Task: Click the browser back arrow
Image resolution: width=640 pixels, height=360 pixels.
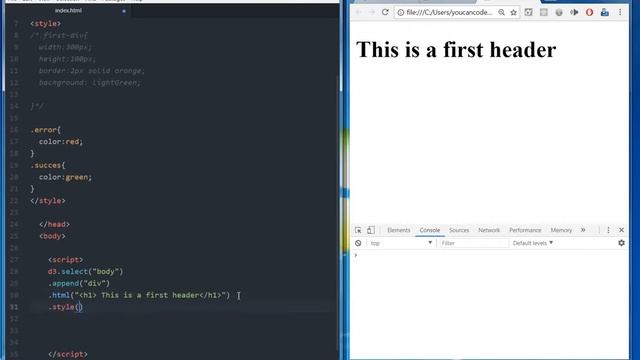Action: click(358, 12)
